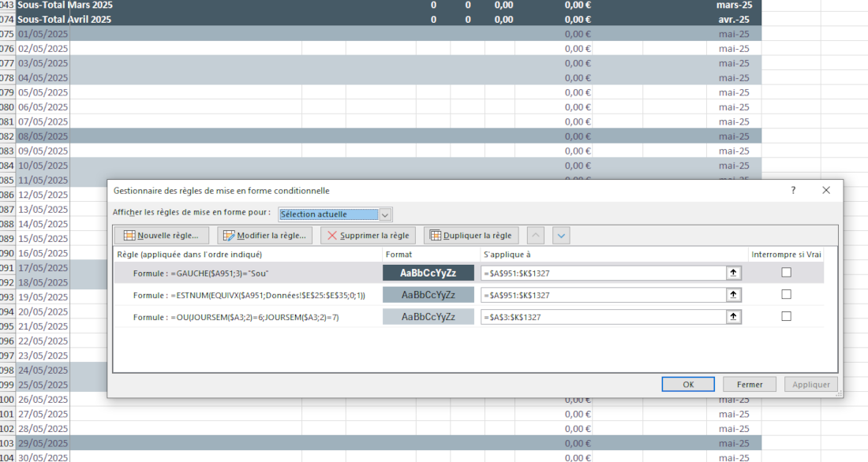Click the avr.-25 cell
This screenshot has width=868, height=462.
pos(734,20)
